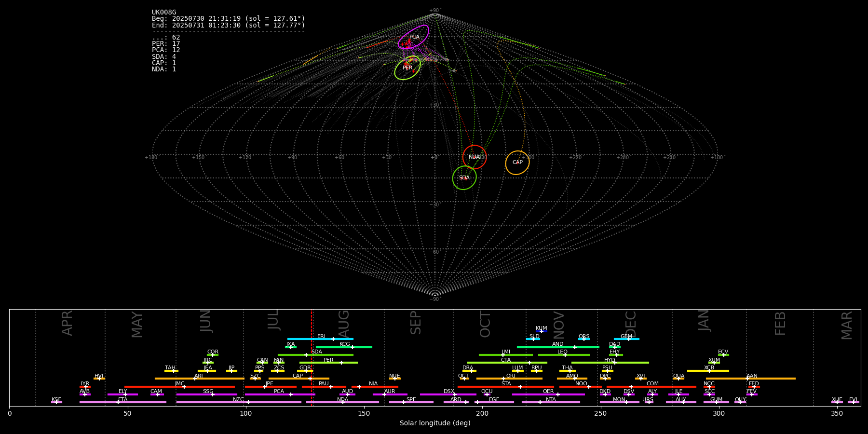Image resolution: width=868 pixels, height=434 pixels.
Task: Click the 'CAP: 1' legend count
Action: pos(164,63)
